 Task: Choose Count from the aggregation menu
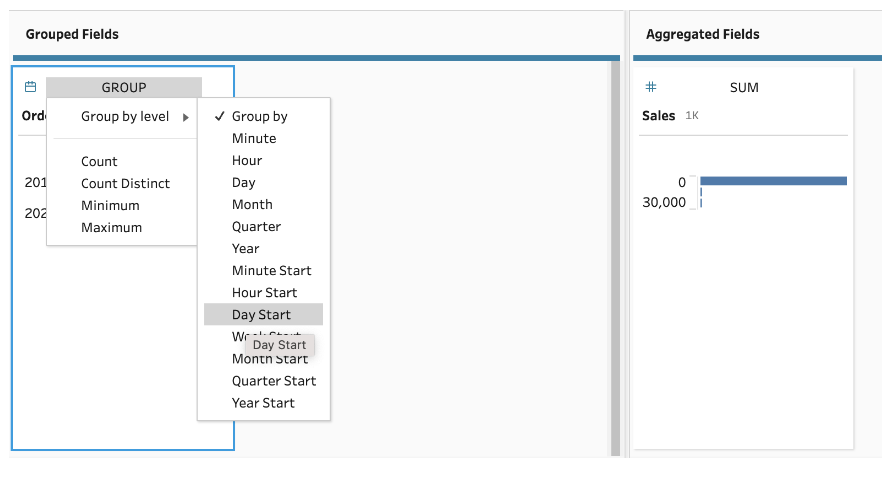coord(99,161)
